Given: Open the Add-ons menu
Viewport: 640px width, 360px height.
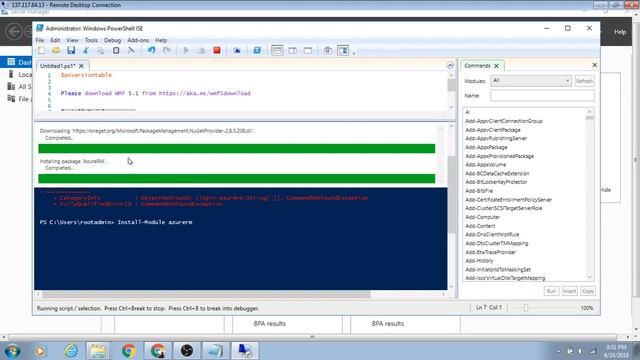Looking at the screenshot, I should (138, 40).
